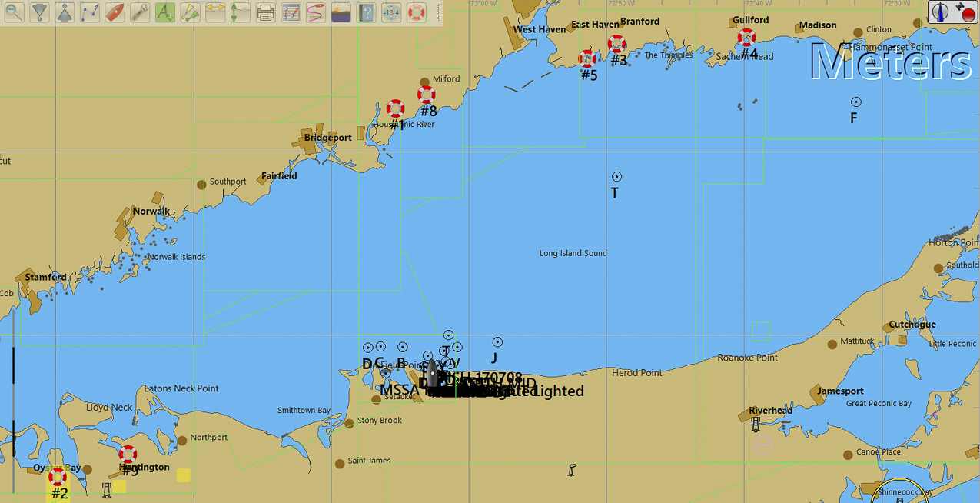Open the Route and Mark Manager
The width and height of the screenshot is (980, 503).
291,12
